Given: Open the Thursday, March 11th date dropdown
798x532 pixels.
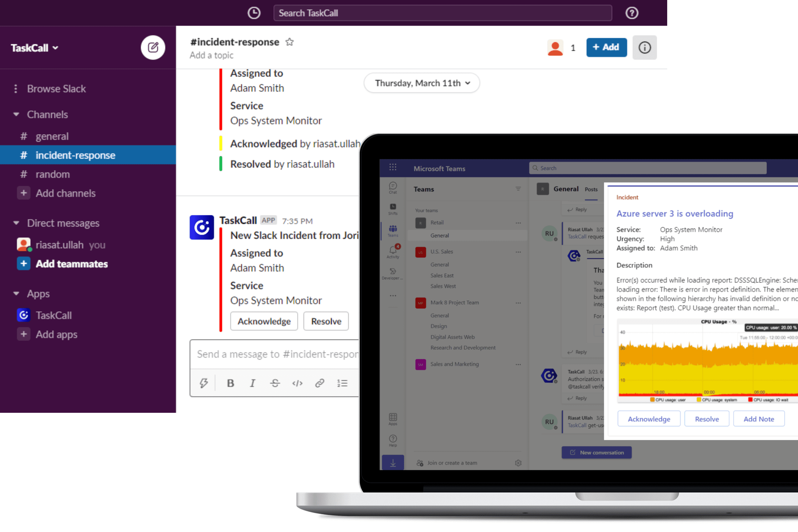Looking at the screenshot, I should pos(422,83).
